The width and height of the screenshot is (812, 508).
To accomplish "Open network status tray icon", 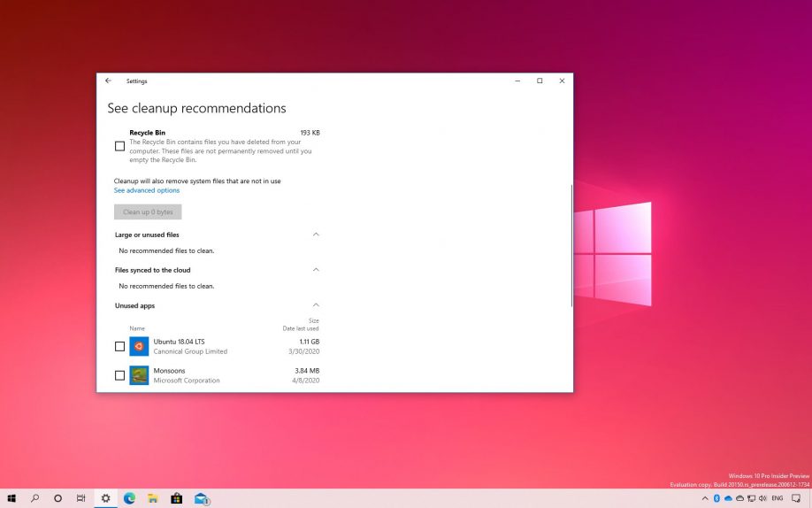I will pyautogui.click(x=752, y=498).
